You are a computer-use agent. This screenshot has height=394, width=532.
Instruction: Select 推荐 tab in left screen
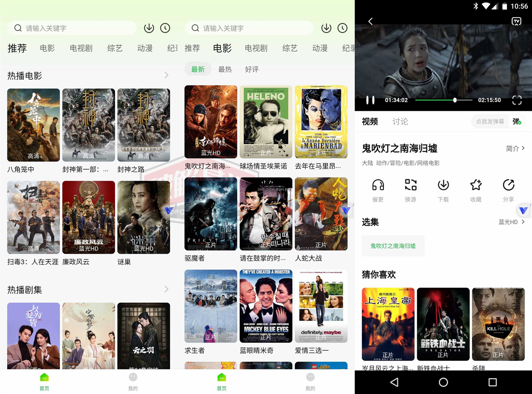pos(17,48)
